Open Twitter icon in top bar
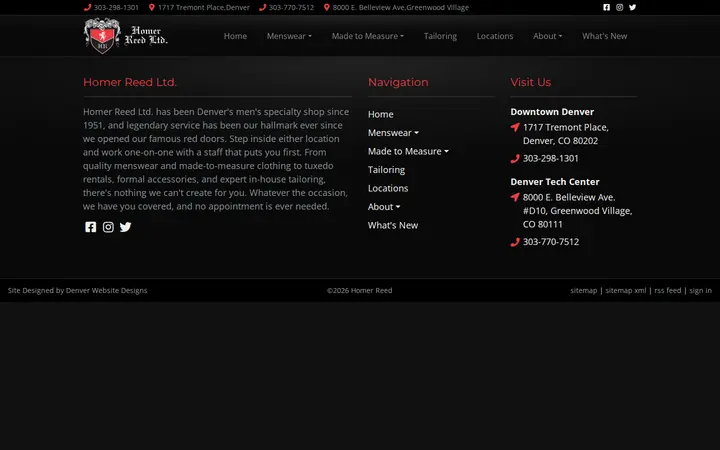720x450 pixels. [632, 7]
